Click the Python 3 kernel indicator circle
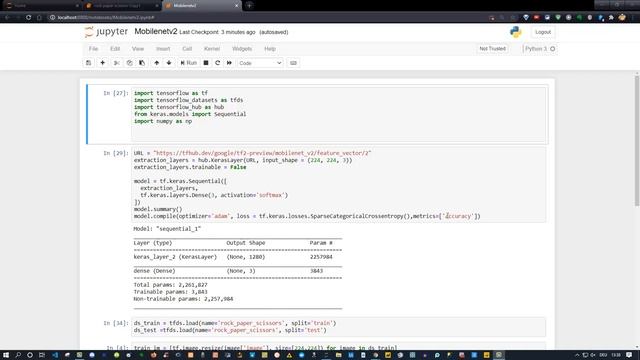This screenshot has height=360, width=640. (553, 49)
